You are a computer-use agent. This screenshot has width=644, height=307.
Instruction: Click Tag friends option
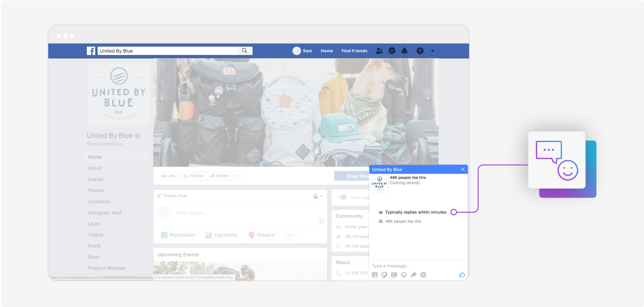222,235
